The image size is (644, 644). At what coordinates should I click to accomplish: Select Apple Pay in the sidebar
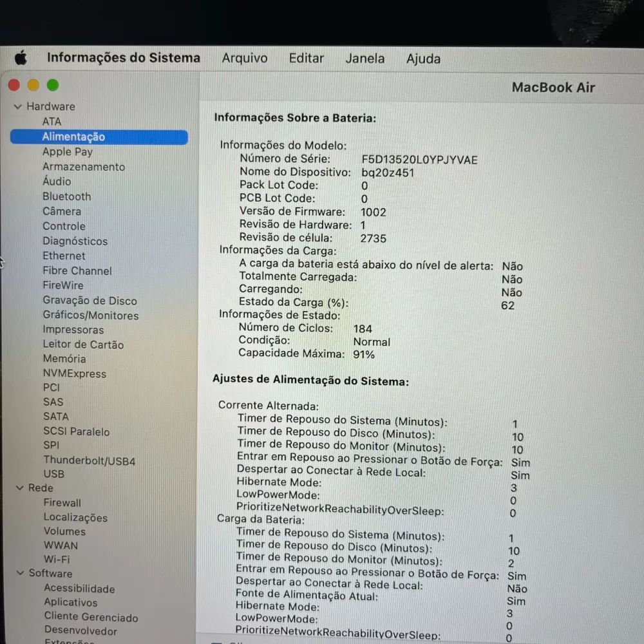coord(68,151)
